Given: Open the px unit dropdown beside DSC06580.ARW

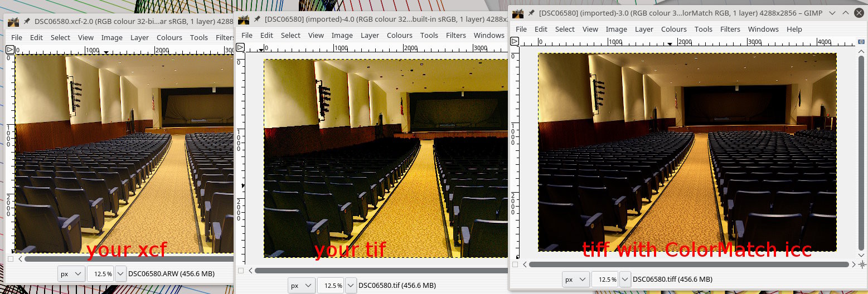Looking at the screenshot, I should pos(71,273).
